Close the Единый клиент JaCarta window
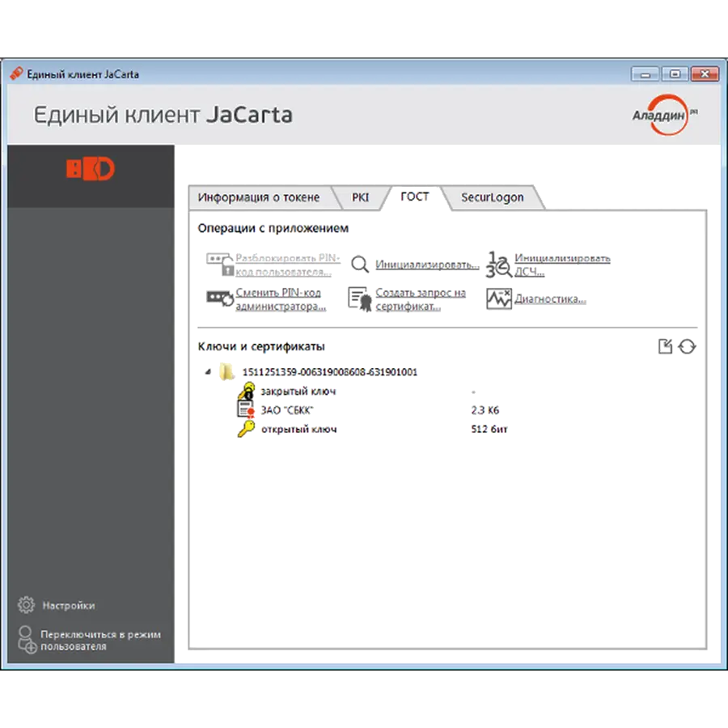Image resolution: width=728 pixels, height=728 pixels. [705, 74]
